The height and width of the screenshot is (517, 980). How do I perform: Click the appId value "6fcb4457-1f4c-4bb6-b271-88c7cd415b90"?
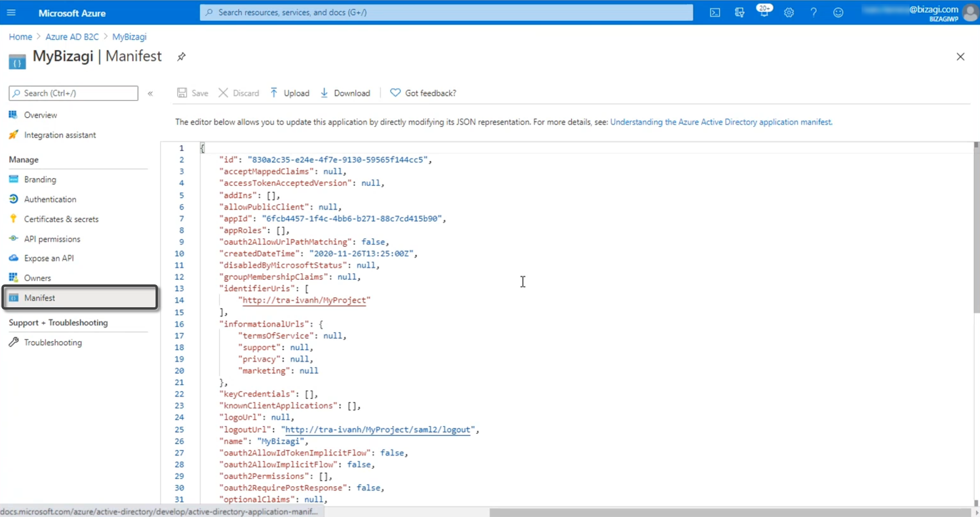click(352, 218)
